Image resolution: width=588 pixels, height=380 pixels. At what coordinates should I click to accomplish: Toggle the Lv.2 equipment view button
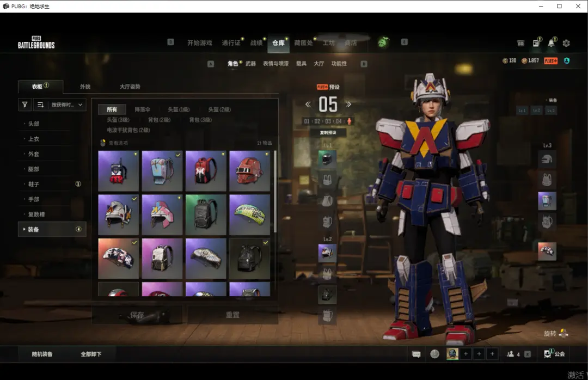tap(537, 111)
